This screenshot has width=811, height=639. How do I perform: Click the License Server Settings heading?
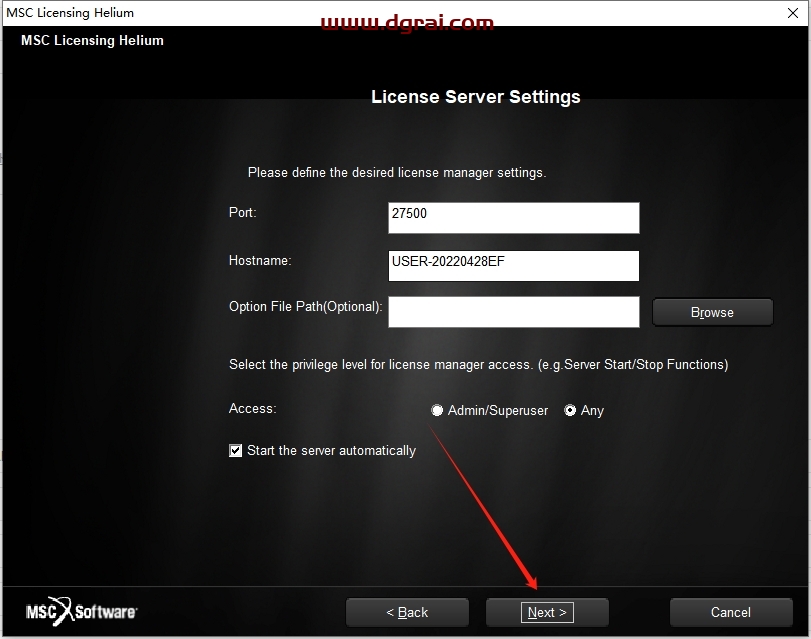476,97
